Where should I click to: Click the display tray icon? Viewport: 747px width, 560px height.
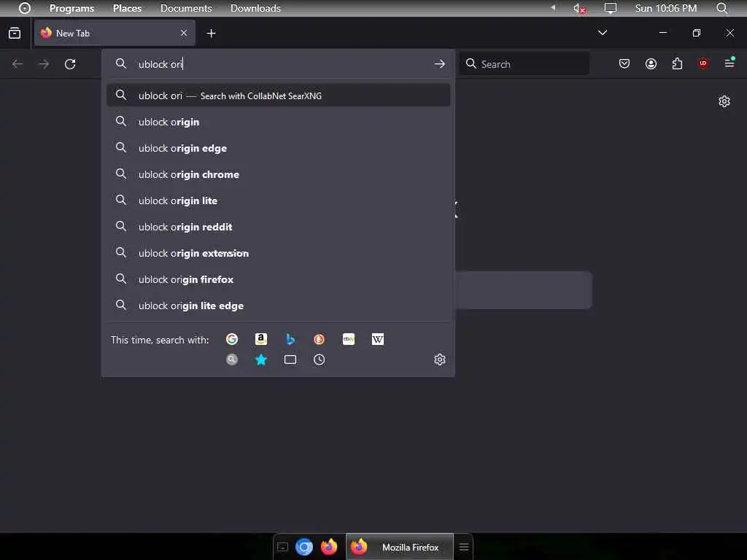point(611,8)
